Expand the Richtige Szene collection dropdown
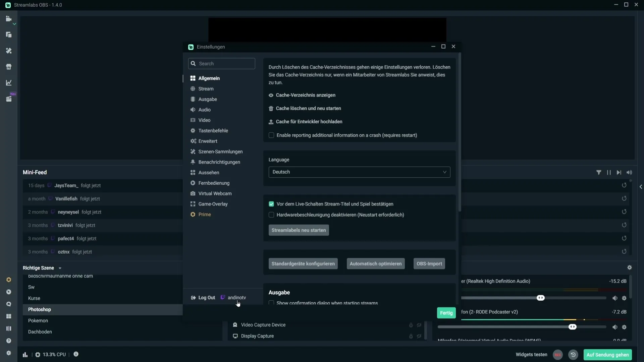Image resolution: width=644 pixels, height=362 pixels. coord(60,268)
